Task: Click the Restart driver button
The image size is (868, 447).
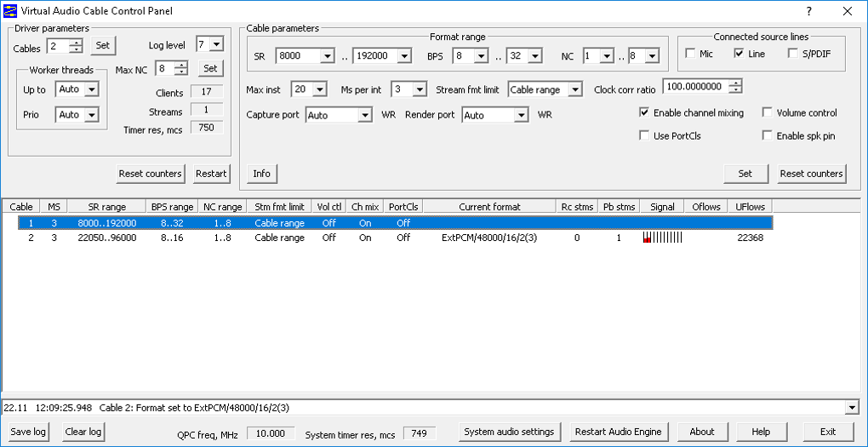Action: point(211,174)
